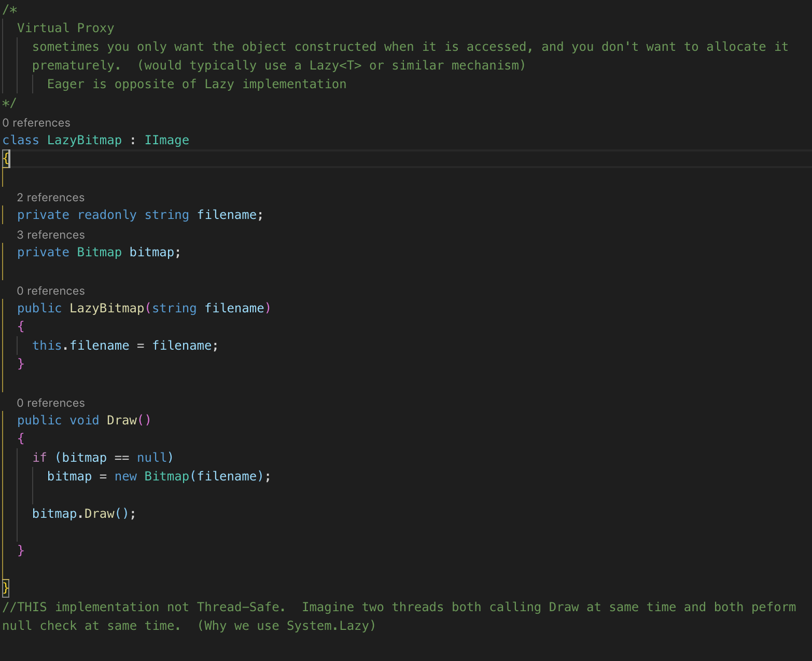The image size is (812, 661).
Task: Click the '0 references' lens above class LazyBitmap
Action: [x=36, y=123]
